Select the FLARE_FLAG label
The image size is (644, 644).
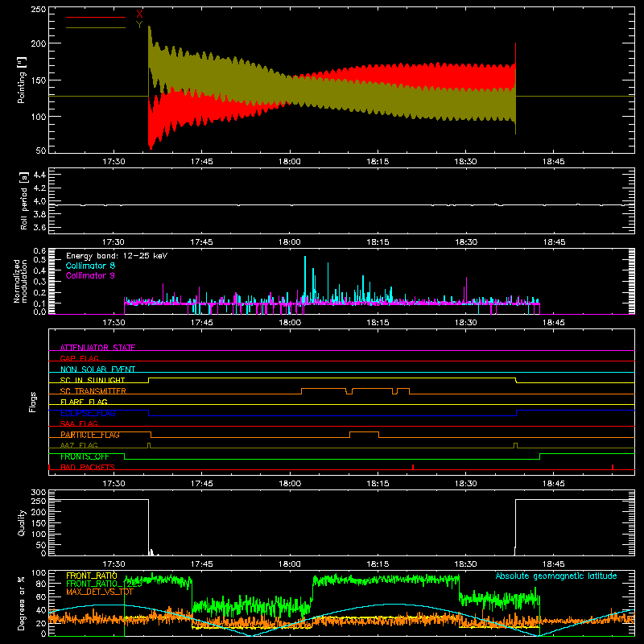tap(84, 402)
